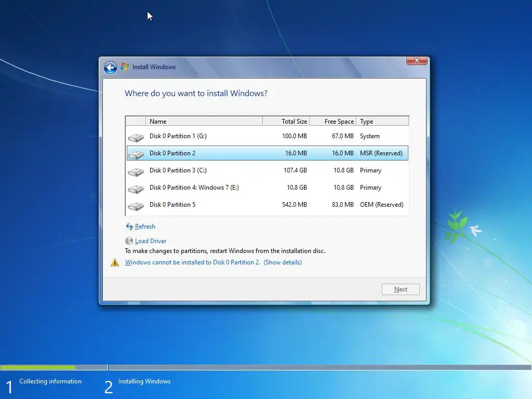
Task: Click the yellow warning triangle icon
Action: click(x=115, y=262)
